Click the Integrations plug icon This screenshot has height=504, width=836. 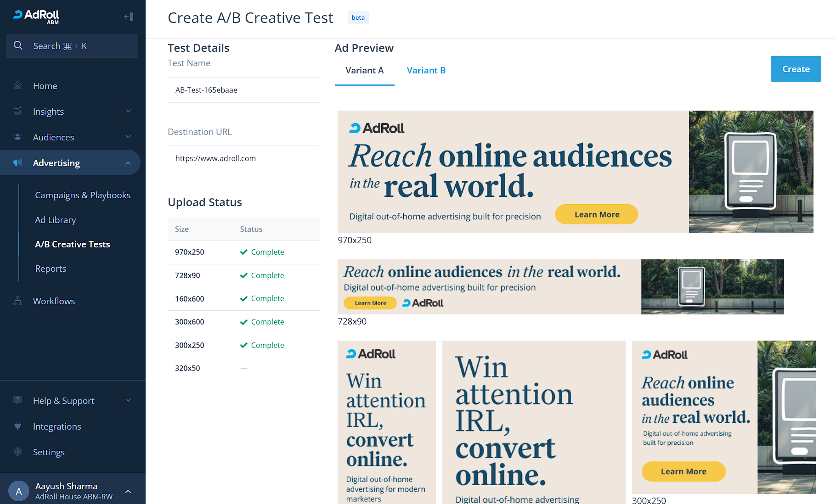(x=18, y=426)
